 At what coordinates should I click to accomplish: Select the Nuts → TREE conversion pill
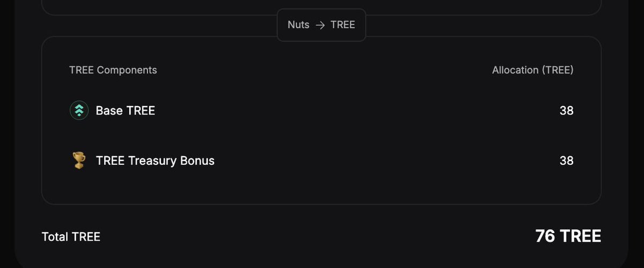pos(321,25)
